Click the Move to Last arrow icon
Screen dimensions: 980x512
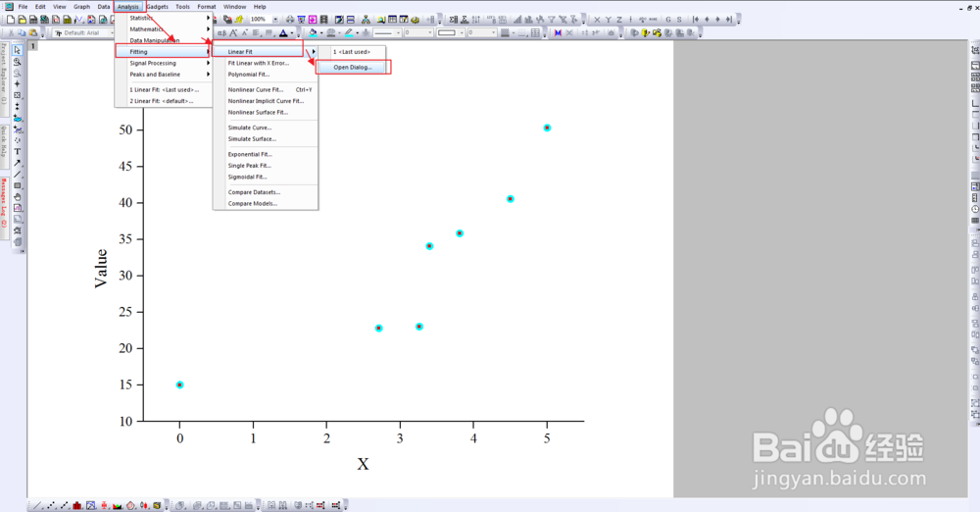point(729,20)
